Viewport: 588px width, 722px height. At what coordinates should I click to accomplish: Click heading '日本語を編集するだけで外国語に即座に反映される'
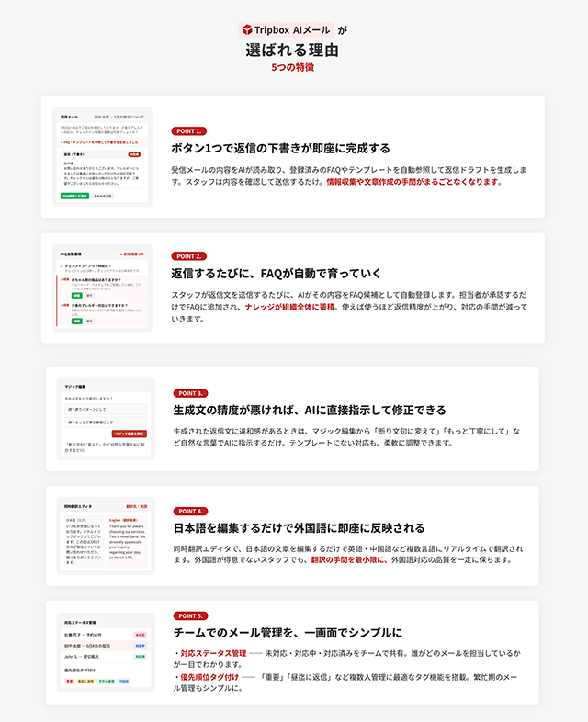click(x=299, y=527)
